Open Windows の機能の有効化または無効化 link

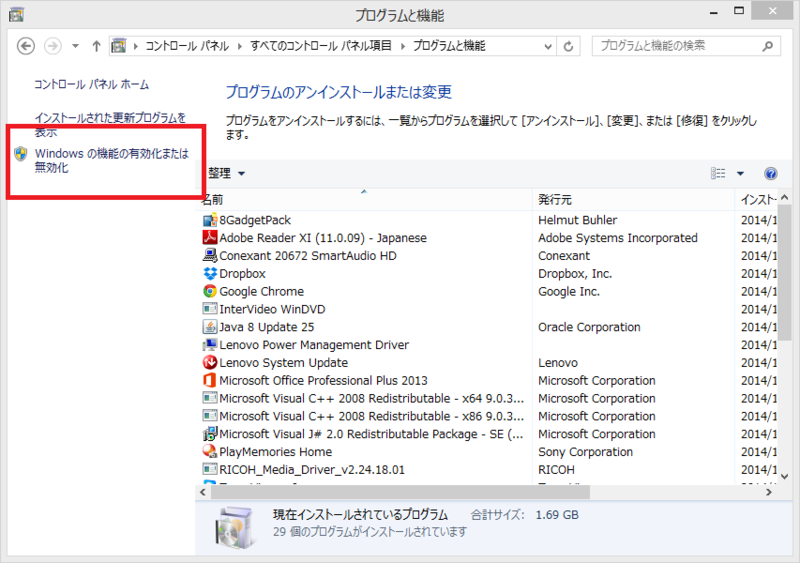[x=112, y=160]
